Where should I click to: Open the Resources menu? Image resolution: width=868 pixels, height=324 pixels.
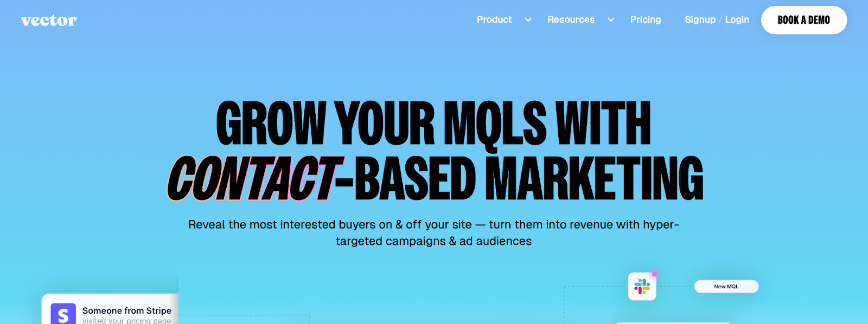coord(571,20)
